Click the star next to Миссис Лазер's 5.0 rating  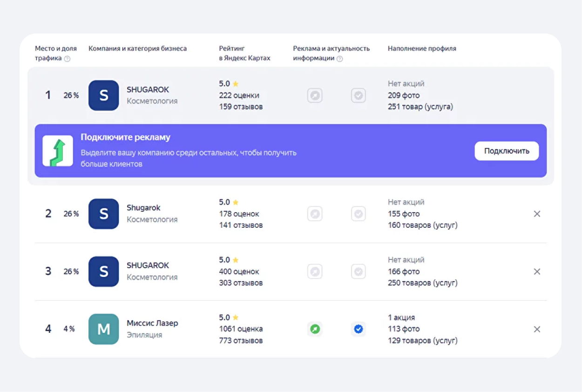236,318
